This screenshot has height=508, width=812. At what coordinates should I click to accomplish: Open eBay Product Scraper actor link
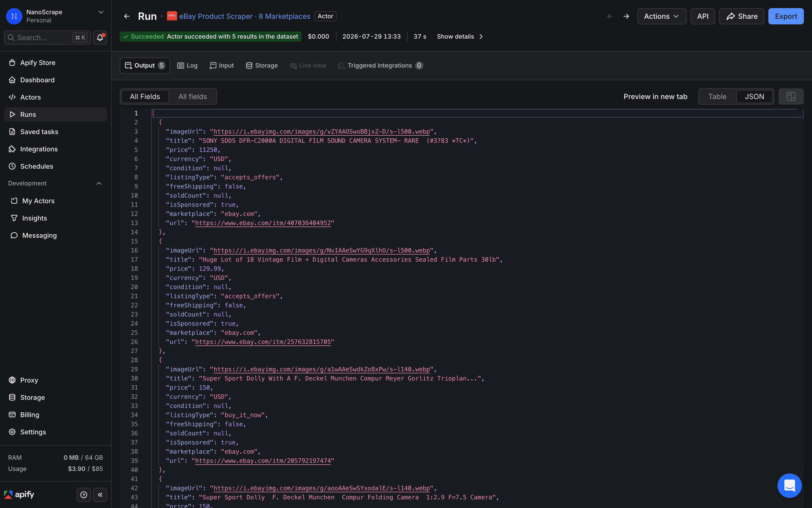pos(245,16)
